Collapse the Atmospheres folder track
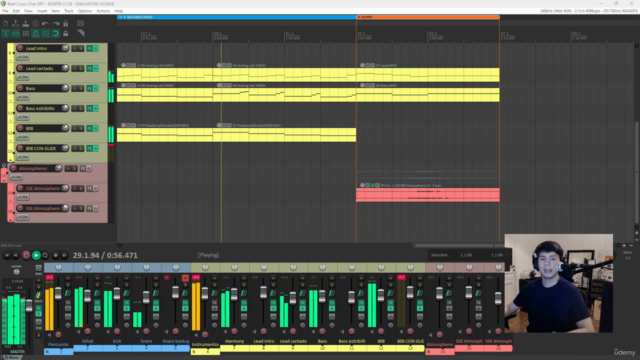This screenshot has width=640, height=360. tap(4, 166)
